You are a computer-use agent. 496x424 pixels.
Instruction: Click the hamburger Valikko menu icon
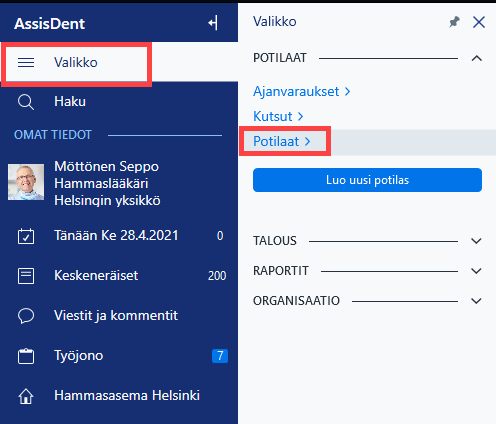coord(26,62)
